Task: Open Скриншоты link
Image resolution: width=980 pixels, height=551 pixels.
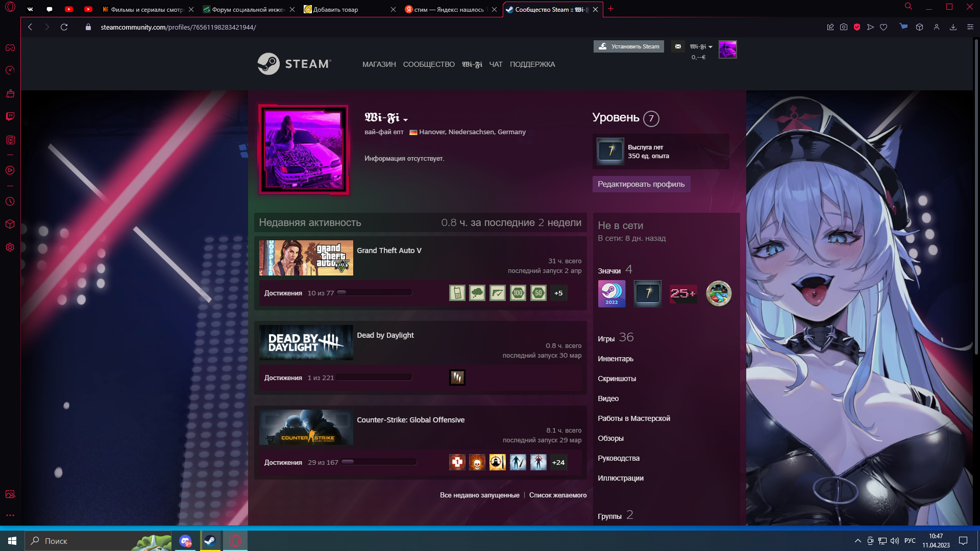Action: click(x=617, y=379)
